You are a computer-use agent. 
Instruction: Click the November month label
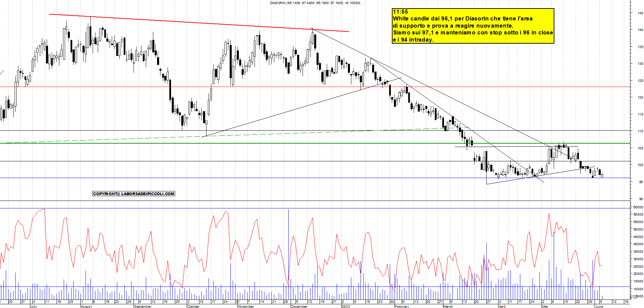click(246, 306)
